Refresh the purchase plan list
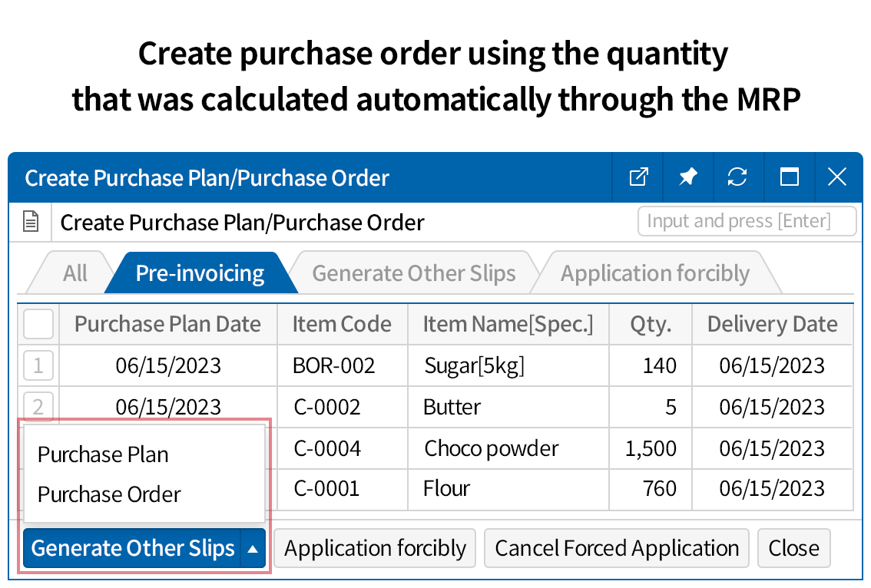Viewport: 871px width, 588px height. coord(737,177)
